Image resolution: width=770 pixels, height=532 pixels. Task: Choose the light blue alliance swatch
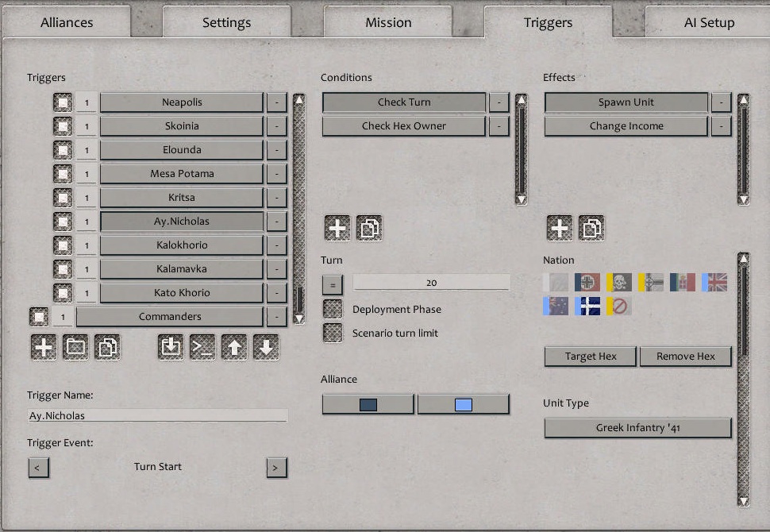click(464, 404)
